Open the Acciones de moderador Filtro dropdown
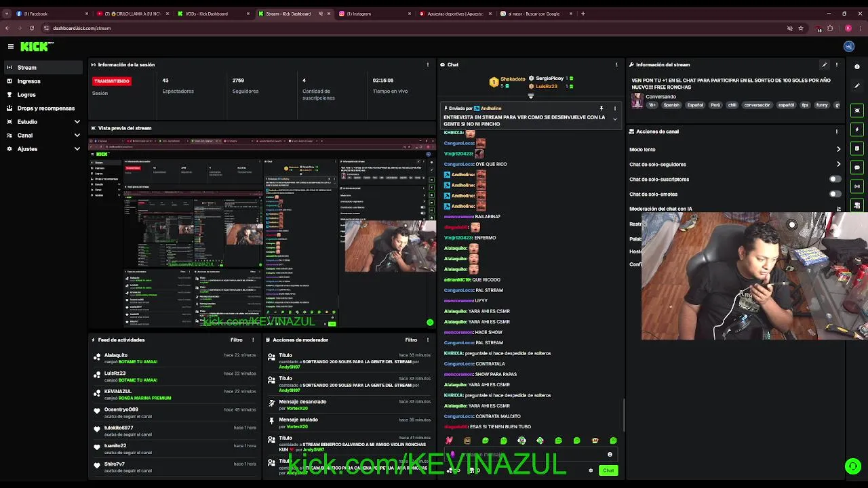Screen dimensions: 868x488 point(412,340)
